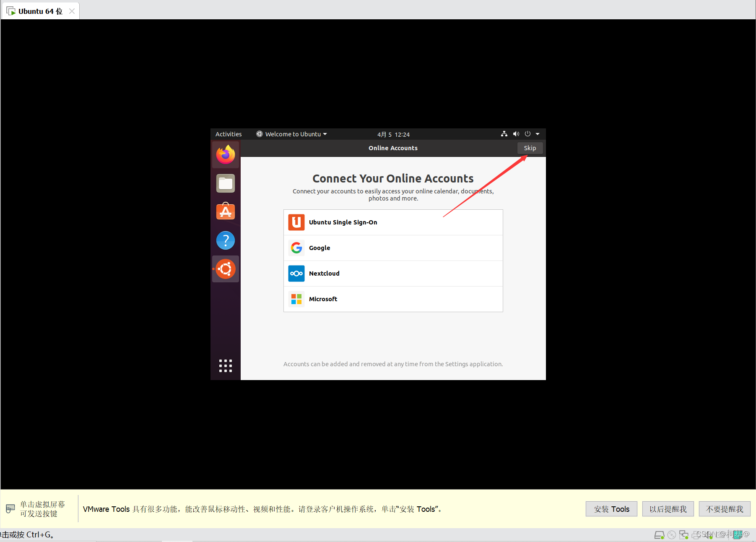Click the Microsoft logo icon

296,299
